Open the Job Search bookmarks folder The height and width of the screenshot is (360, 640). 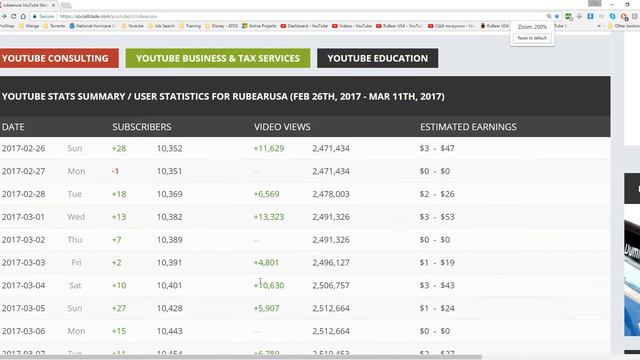161,26
